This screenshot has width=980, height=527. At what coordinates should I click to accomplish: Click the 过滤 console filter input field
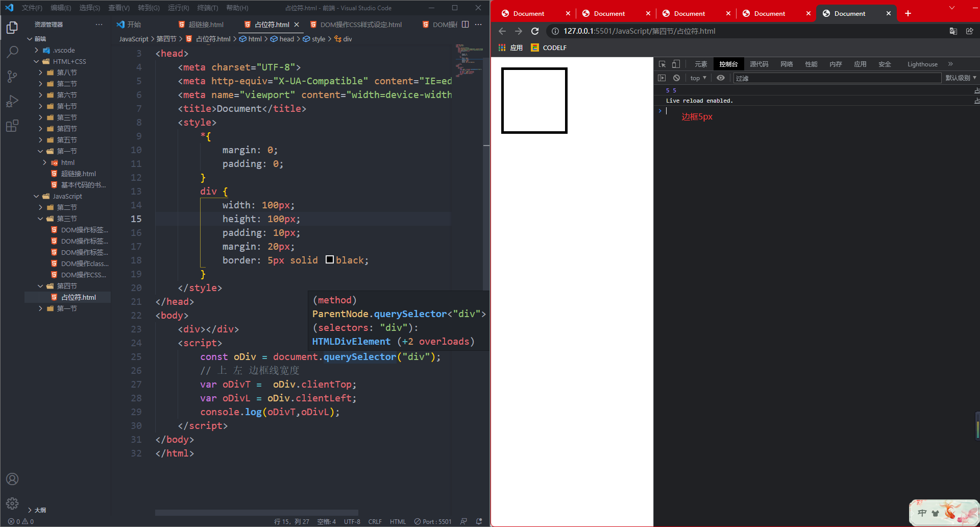point(791,78)
